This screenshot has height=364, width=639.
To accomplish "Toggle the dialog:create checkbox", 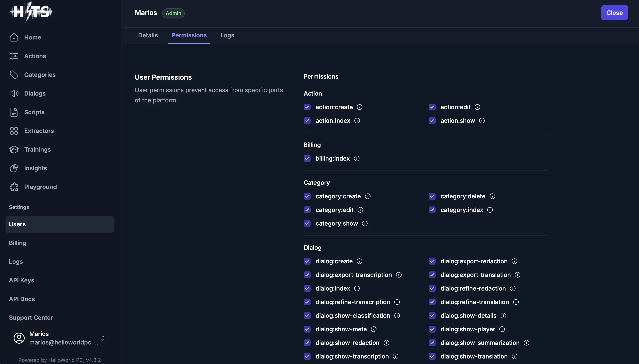I will tap(307, 261).
